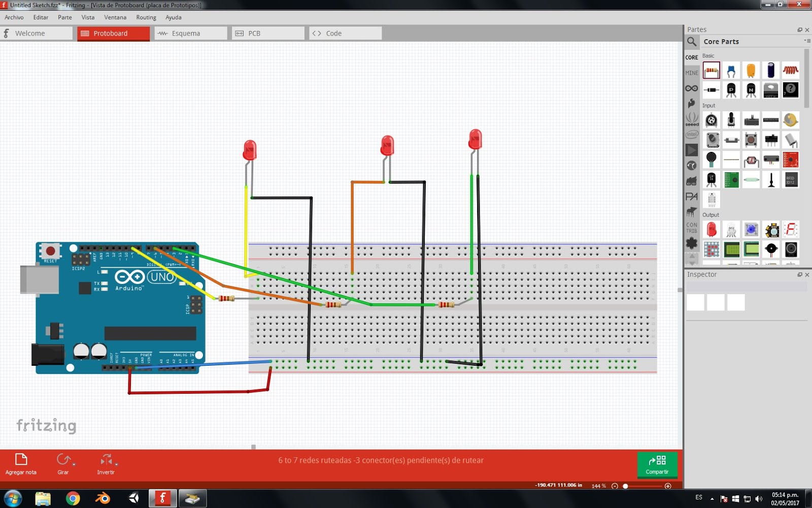This screenshot has width=812, height=508.
Task: Choose the RFID ID12 part
Action: point(791,180)
